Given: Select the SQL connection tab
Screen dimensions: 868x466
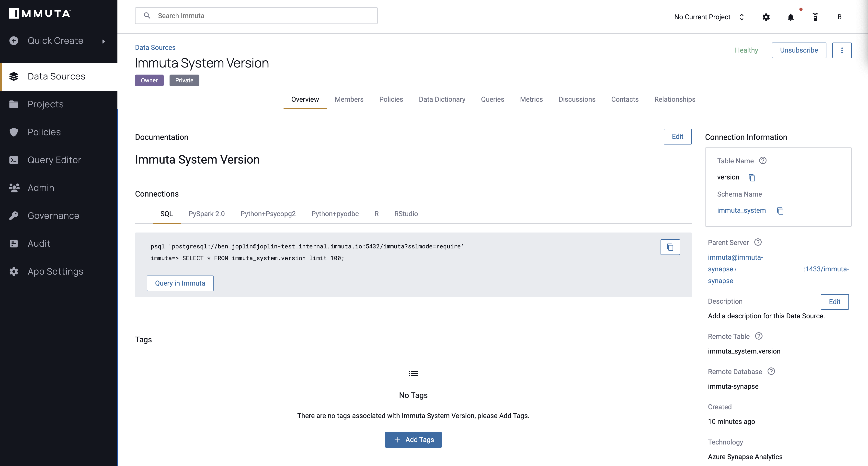Looking at the screenshot, I should point(166,214).
